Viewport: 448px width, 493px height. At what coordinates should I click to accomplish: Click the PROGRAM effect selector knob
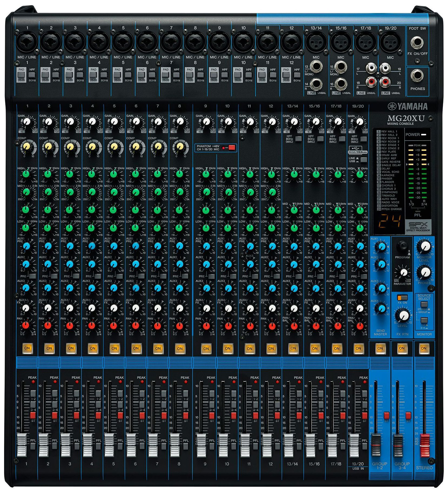(402, 247)
